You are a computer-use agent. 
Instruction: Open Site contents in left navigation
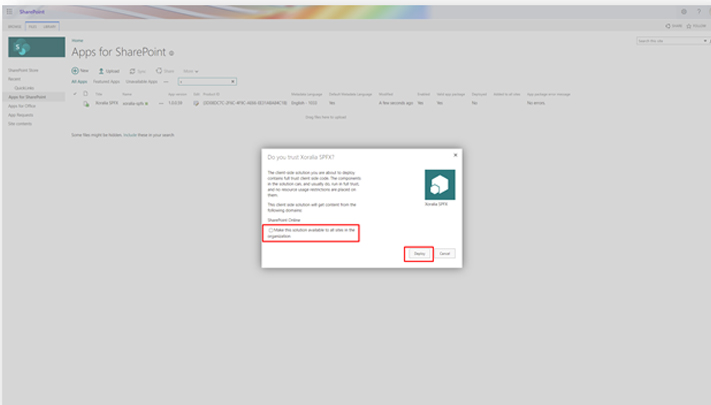click(20, 124)
